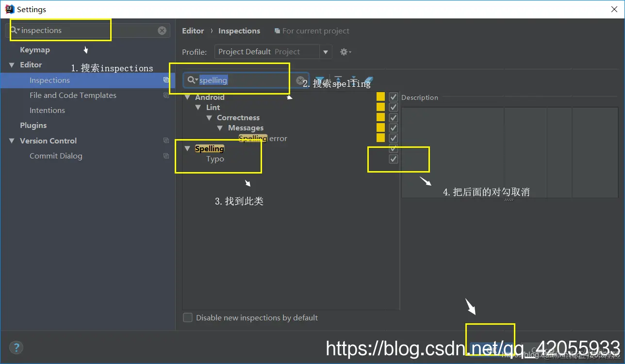The height and width of the screenshot is (364, 625).
Task: Collapse the Android node in the inspections tree
Action: 188,97
